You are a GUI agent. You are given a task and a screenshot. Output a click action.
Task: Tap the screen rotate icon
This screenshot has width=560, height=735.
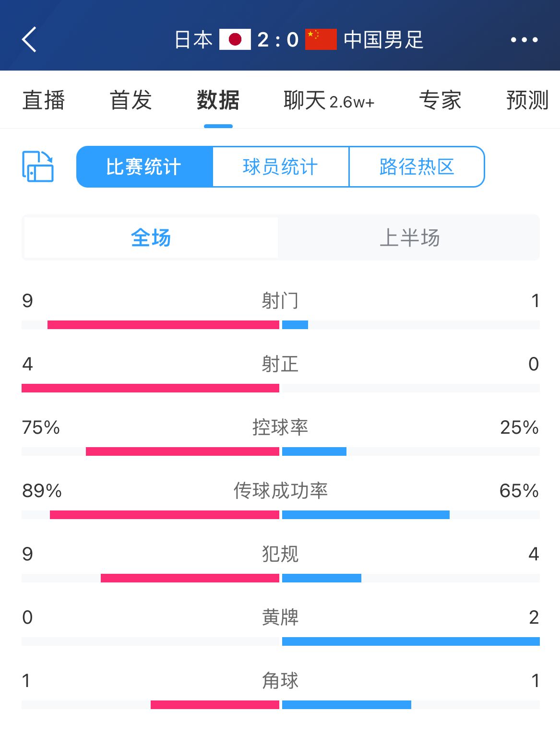point(38,166)
